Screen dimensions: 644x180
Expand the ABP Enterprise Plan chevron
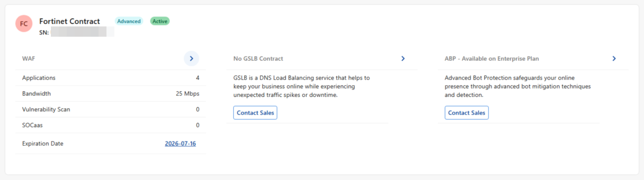coord(614,58)
